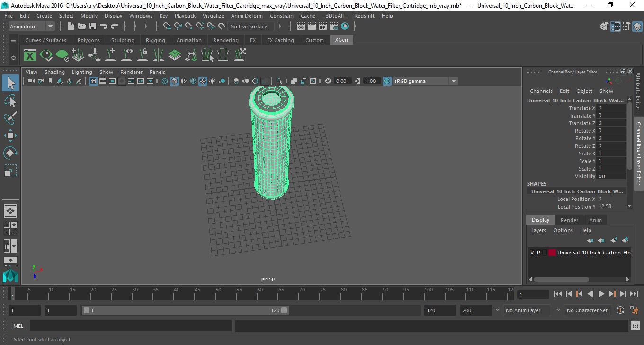644x345 pixels.
Task: Switch to the Rigging shelf tab
Action: point(155,40)
